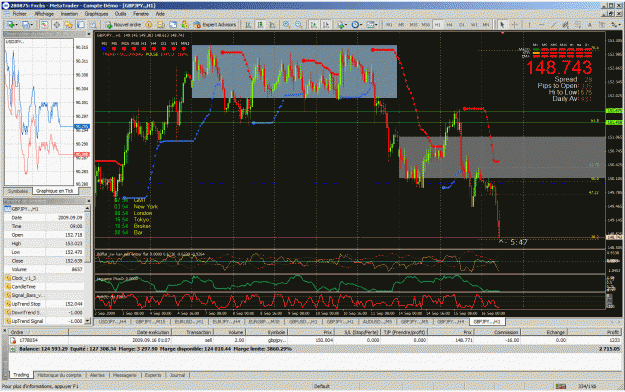The width and height of the screenshot is (625, 392).
Task: Select the text label tool
Action: coord(602,25)
